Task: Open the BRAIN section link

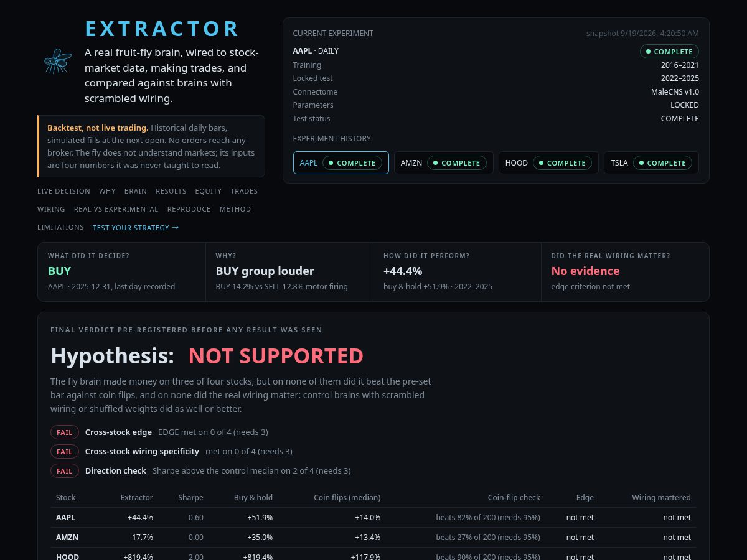Action: click(136, 191)
